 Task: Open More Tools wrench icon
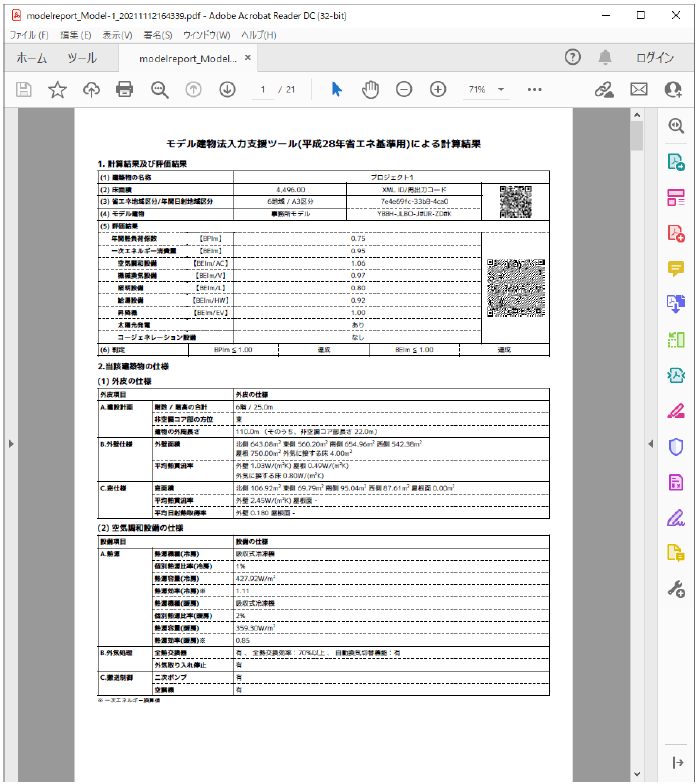(676, 590)
